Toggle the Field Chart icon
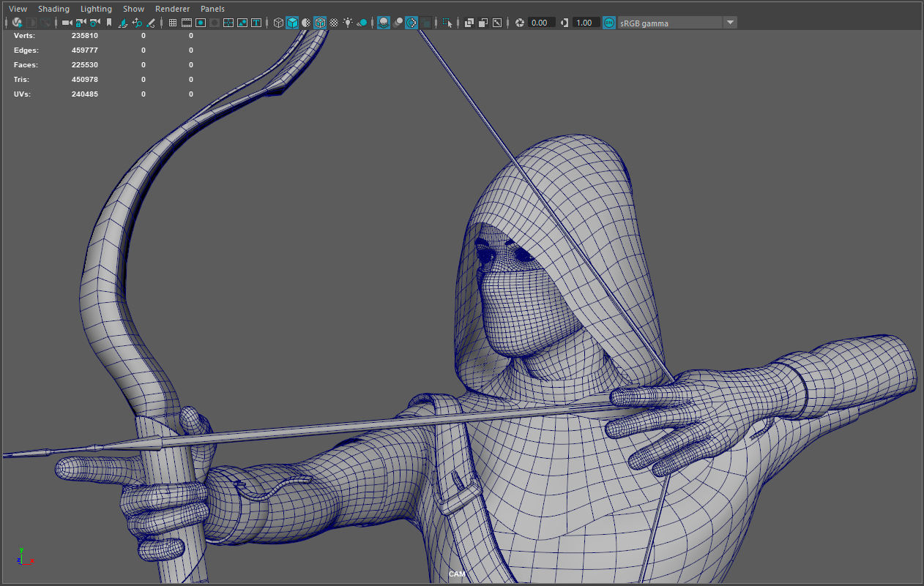This screenshot has width=924, height=586. click(x=228, y=23)
